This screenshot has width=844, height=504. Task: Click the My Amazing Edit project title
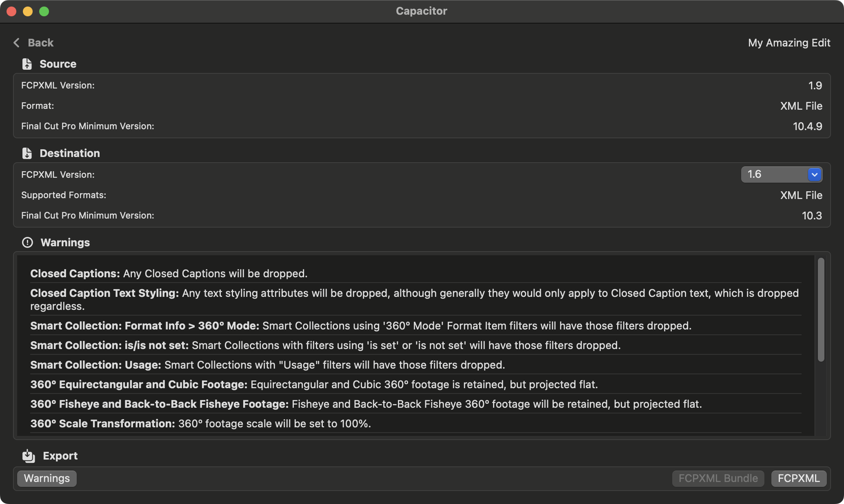(x=788, y=43)
